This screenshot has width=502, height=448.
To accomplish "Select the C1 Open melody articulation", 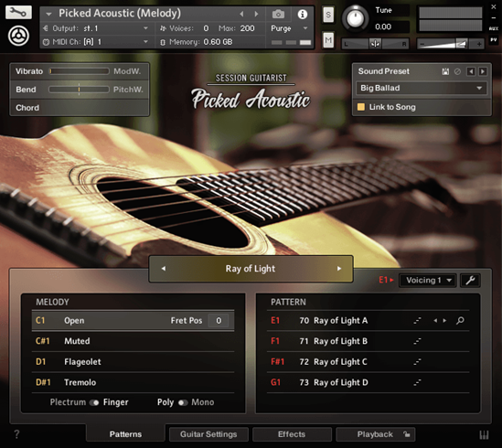I will [x=133, y=321].
